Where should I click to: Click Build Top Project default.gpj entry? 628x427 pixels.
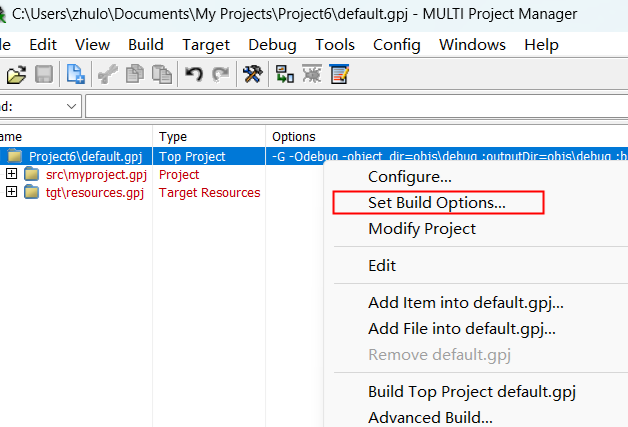tap(472, 391)
